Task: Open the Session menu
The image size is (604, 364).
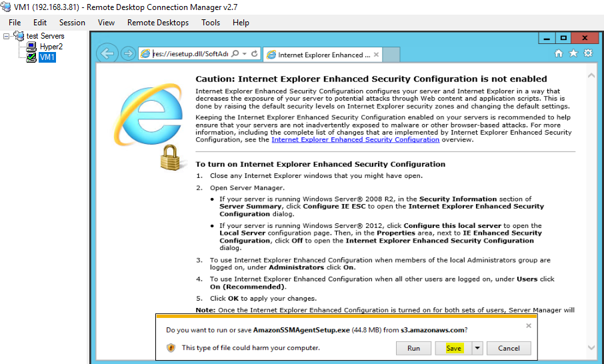Action: point(72,23)
